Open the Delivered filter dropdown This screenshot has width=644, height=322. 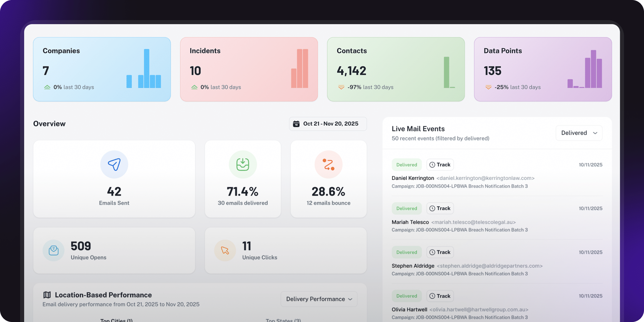[579, 133]
